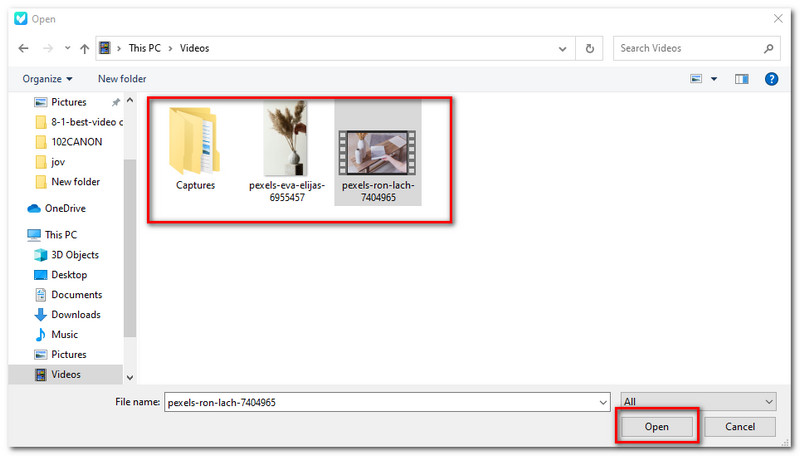800x456 pixels.
Task: Click the sidebar scroll down arrow
Action: [129, 377]
